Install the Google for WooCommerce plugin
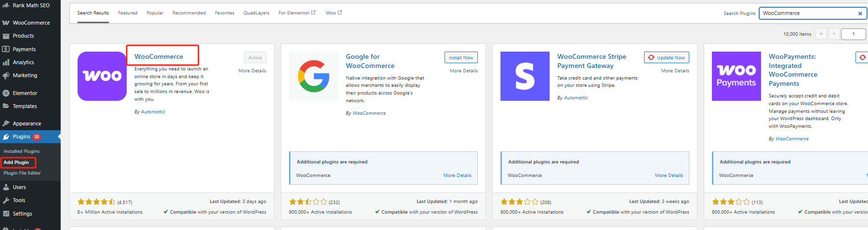 point(461,57)
